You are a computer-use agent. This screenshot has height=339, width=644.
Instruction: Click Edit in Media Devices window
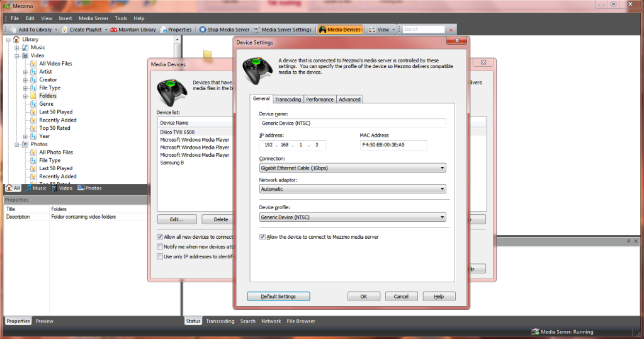[177, 219]
